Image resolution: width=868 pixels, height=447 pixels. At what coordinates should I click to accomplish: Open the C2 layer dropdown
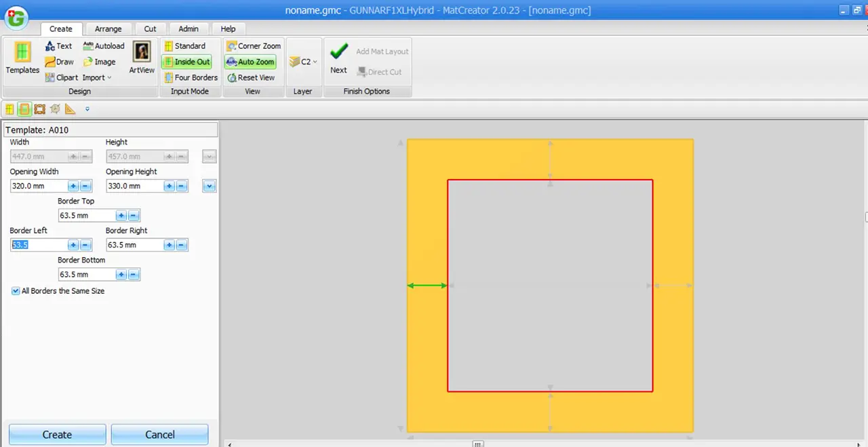click(x=304, y=62)
